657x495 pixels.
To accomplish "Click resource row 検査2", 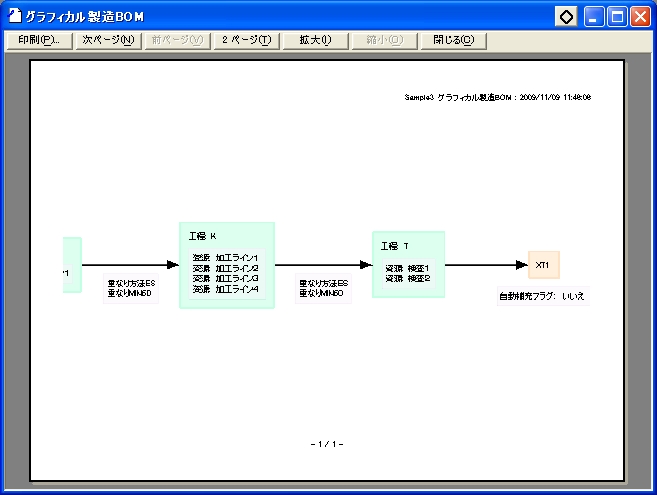I will tap(407, 278).
